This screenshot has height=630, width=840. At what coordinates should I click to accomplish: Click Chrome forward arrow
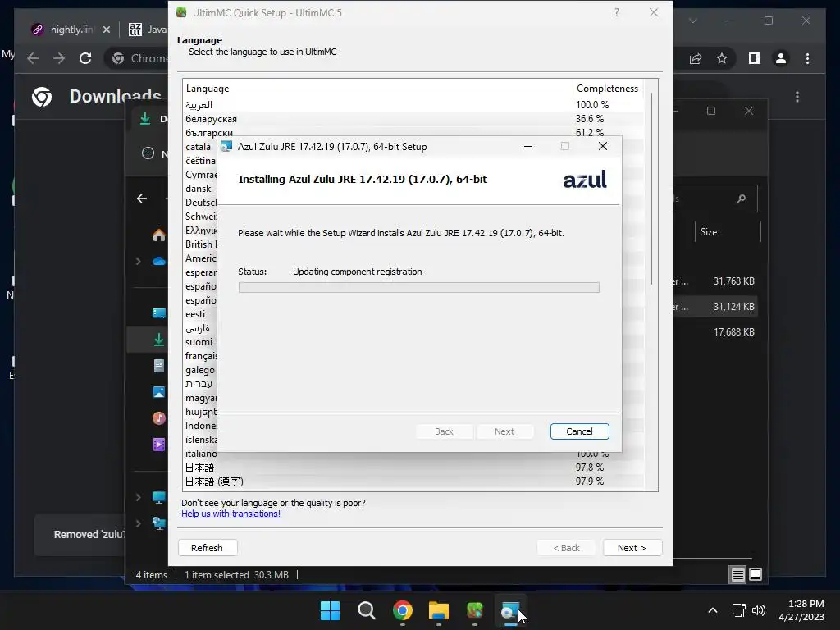click(x=59, y=58)
